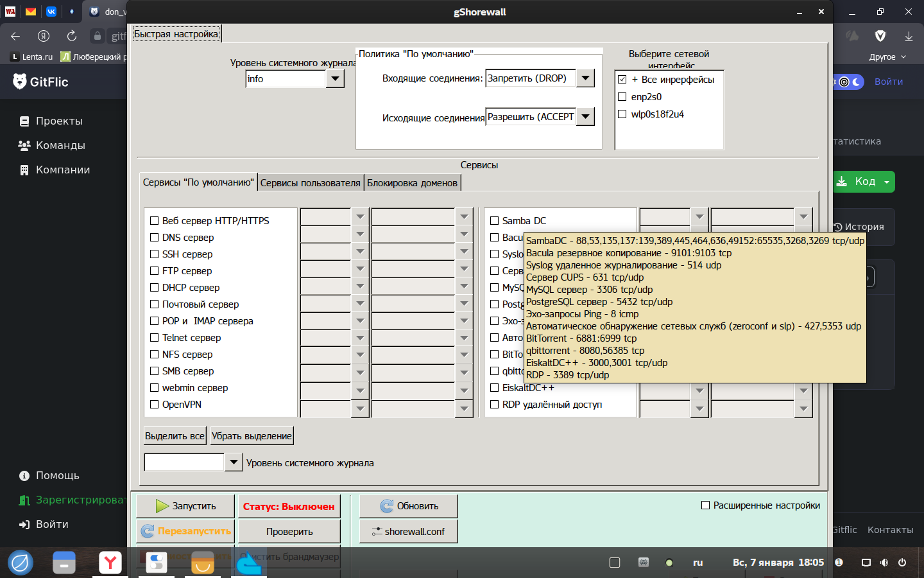
Task: Enable RDP удалённый доступ checkbox
Action: (494, 405)
